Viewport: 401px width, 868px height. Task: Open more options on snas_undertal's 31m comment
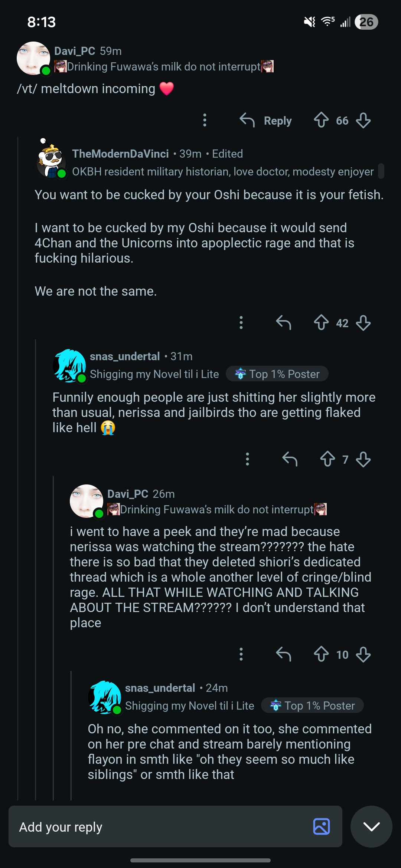click(247, 459)
